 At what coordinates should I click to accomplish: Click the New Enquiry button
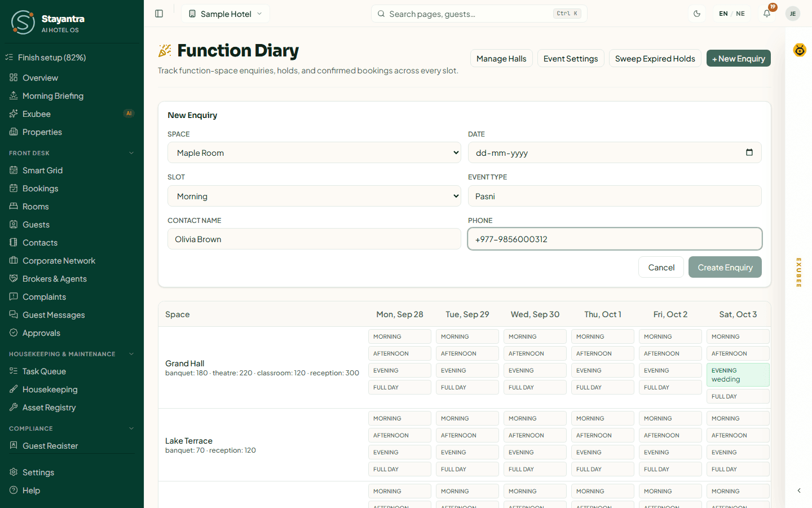pos(739,59)
